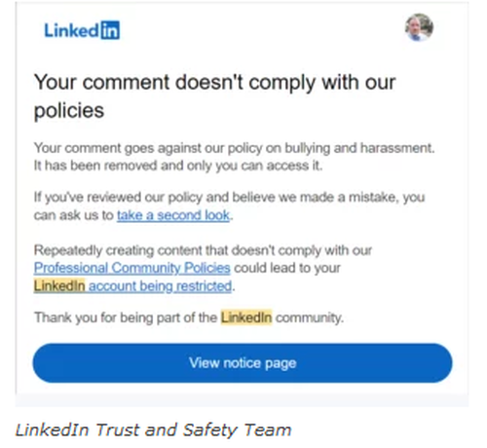Click the word "policies" in the heading
487x448 pixels.
click(69, 111)
